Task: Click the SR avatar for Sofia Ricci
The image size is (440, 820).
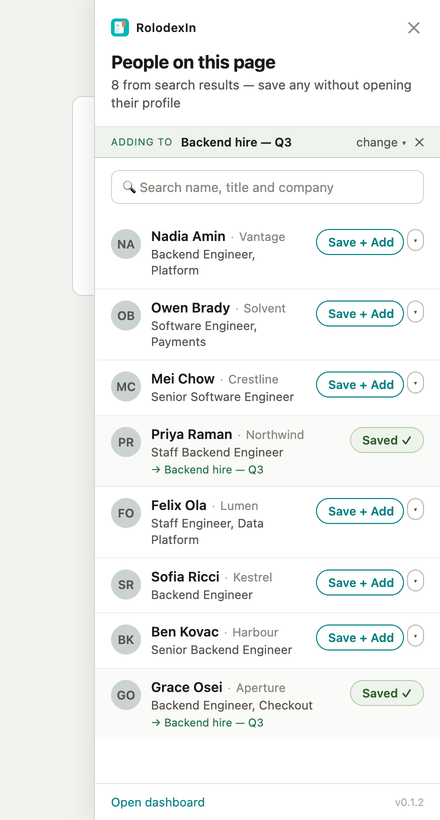Action: coord(126,585)
